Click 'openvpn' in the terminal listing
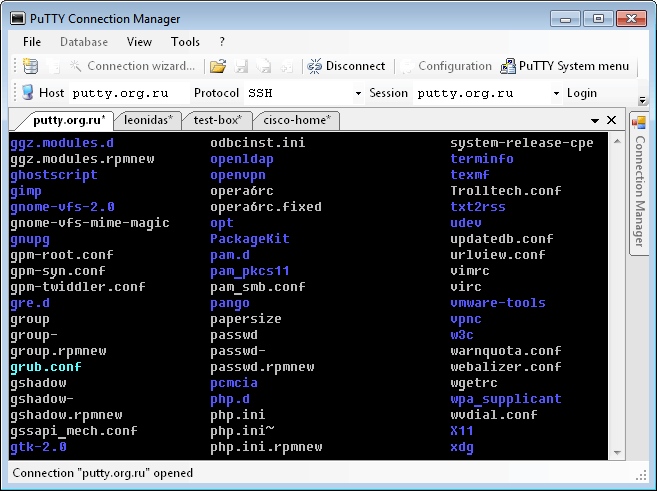 coord(238,175)
